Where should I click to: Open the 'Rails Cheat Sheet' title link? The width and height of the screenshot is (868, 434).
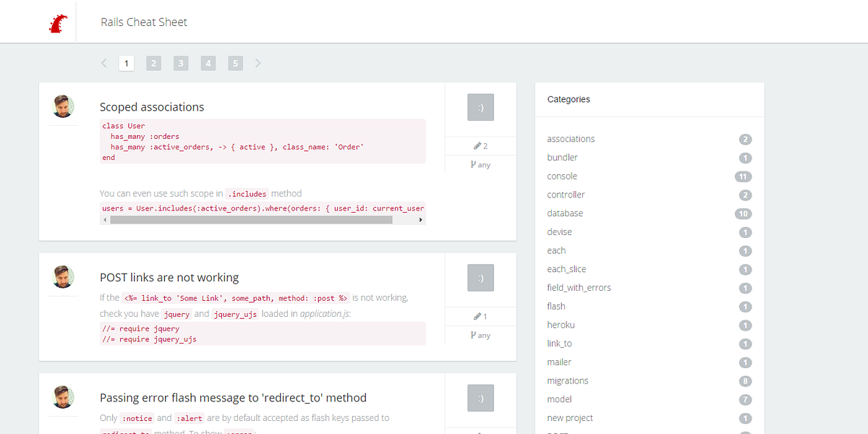tap(144, 22)
